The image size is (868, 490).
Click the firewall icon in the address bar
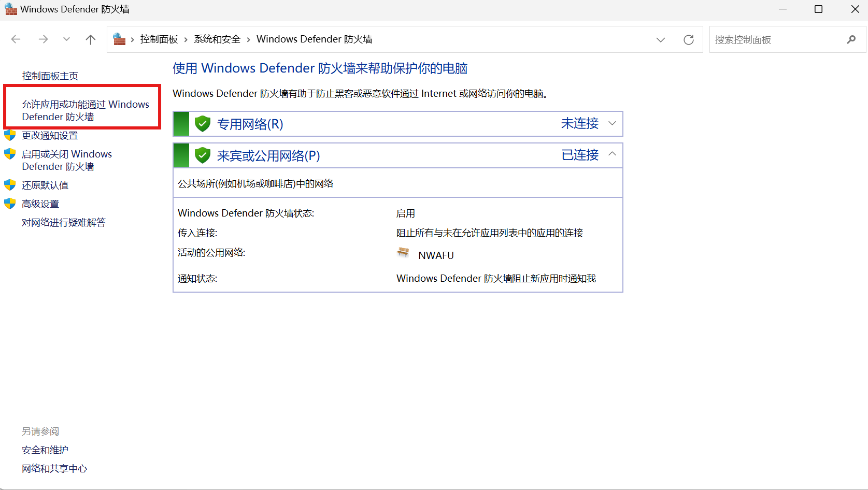click(x=120, y=39)
